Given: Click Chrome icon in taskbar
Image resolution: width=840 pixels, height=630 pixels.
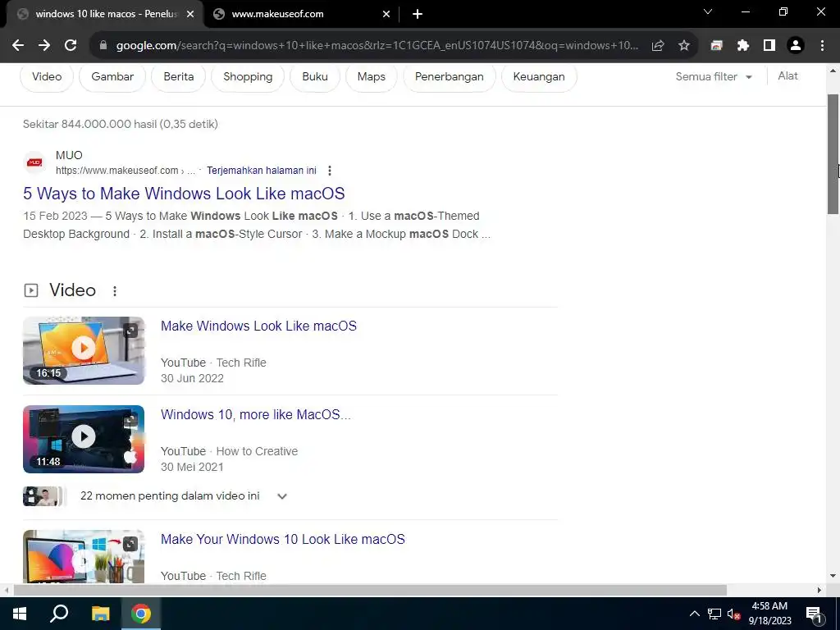Looking at the screenshot, I should pos(141,614).
